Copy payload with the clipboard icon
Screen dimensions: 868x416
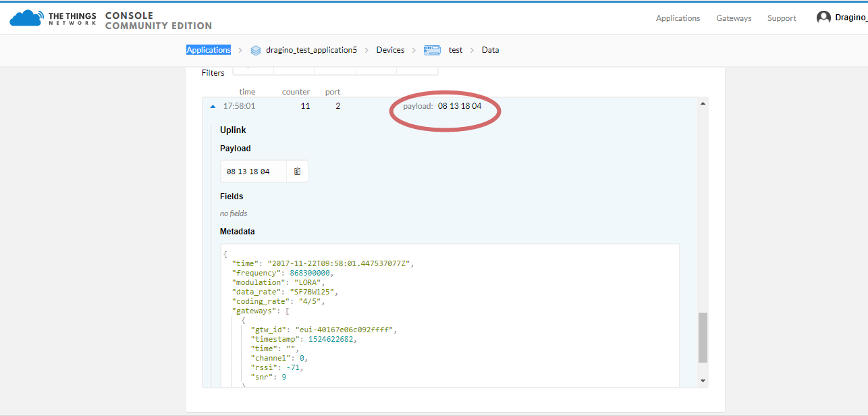click(297, 172)
